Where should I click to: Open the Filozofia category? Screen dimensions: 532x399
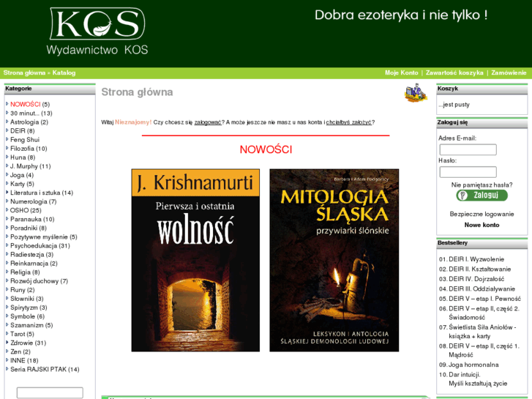point(22,149)
